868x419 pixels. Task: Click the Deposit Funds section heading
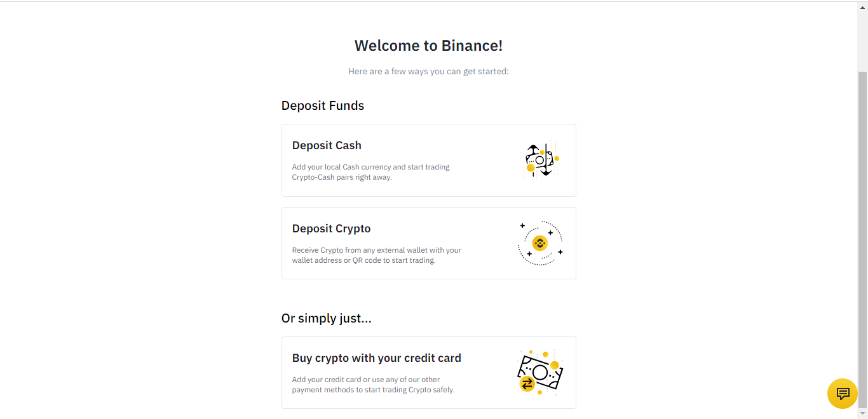(323, 105)
